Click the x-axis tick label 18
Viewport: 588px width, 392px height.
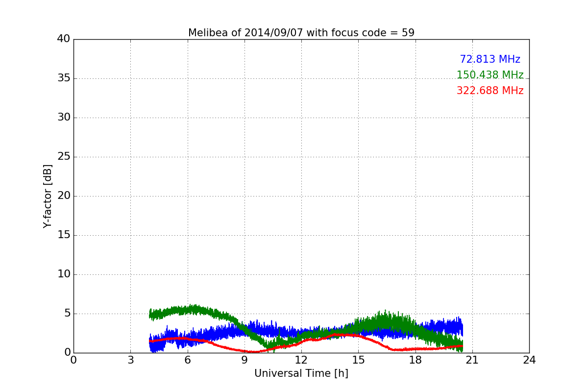click(x=416, y=360)
